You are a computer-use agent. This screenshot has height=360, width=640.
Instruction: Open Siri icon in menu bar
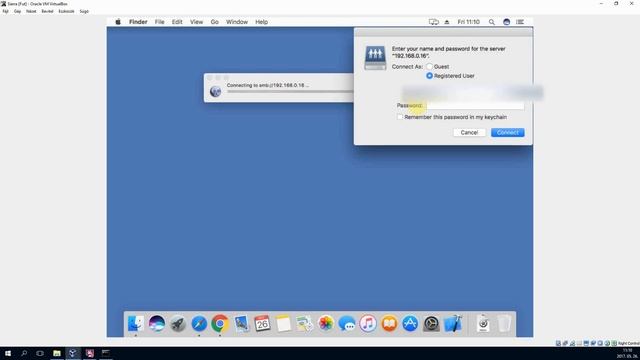pos(507,22)
